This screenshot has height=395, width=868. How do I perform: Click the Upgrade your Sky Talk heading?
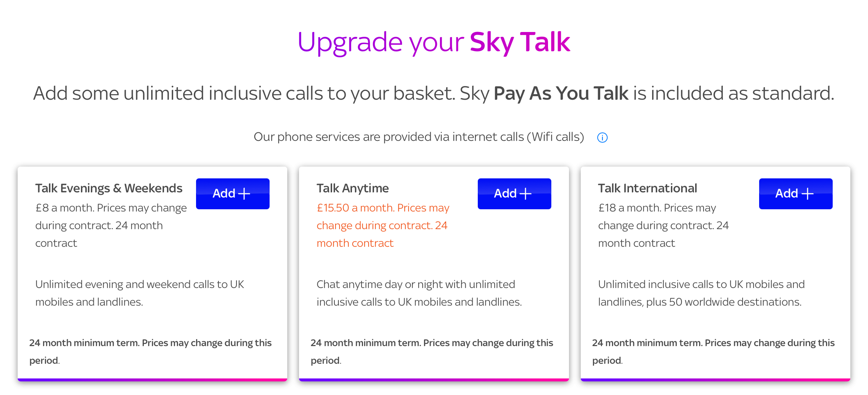pyautogui.click(x=434, y=42)
